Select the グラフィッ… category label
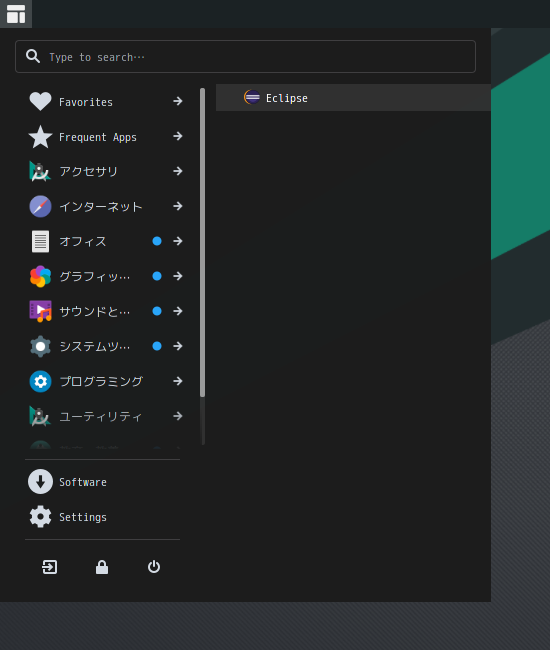Screen dimensions: 550x650 tap(95, 276)
